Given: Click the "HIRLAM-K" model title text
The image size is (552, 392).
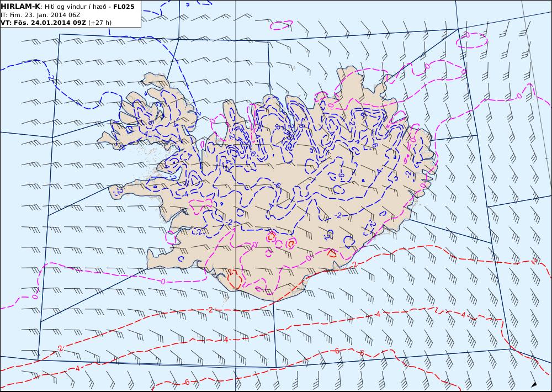Looking at the screenshot, I should click(x=20, y=7).
